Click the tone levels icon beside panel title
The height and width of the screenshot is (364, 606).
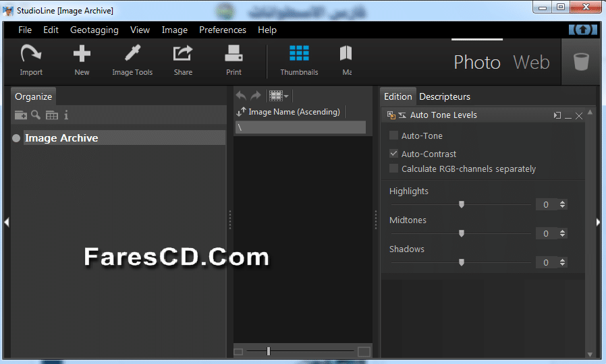click(x=402, y=115)
